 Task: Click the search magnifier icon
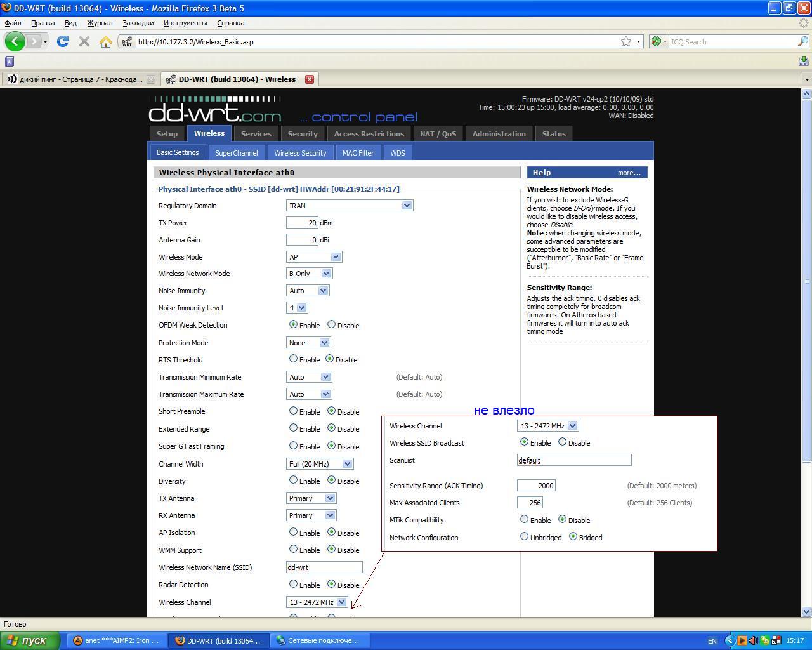802,41
